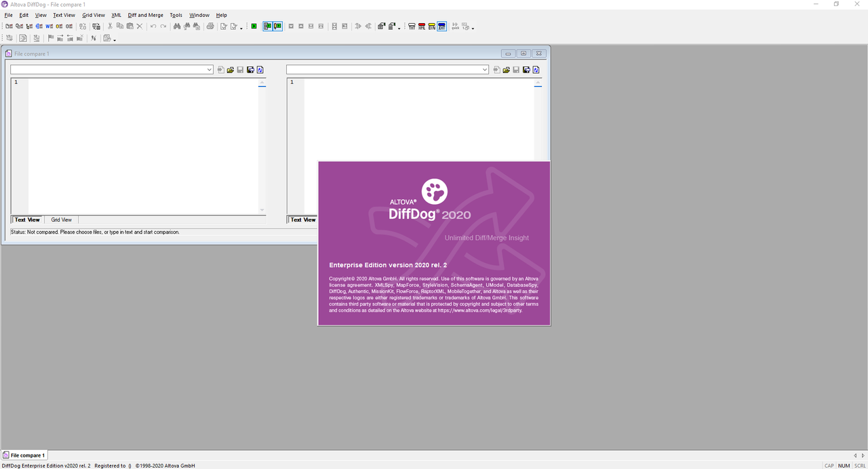
Task: Toggle Compare While Editing icon
Action: tap(278, 26)
